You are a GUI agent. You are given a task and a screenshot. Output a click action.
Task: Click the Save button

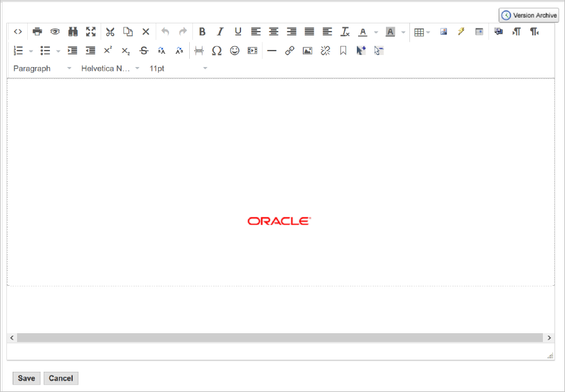(27, 378)
